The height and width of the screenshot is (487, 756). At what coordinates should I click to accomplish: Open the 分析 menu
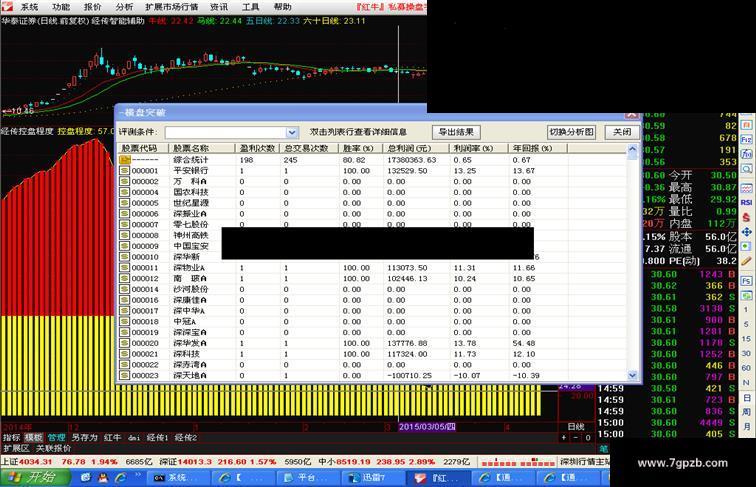pyautogui.click(x=124, y=7)
